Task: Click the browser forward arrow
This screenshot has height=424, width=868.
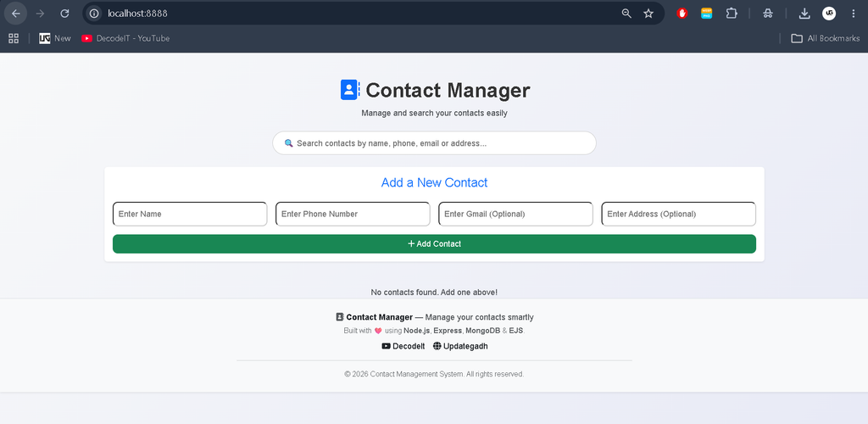Action: [x=40, y=14]
